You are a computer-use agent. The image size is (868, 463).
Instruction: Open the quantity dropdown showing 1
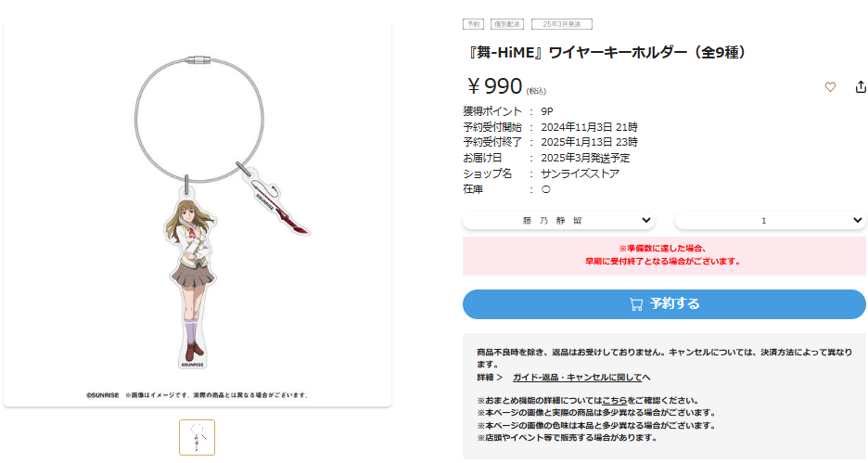tap(770, 221)
